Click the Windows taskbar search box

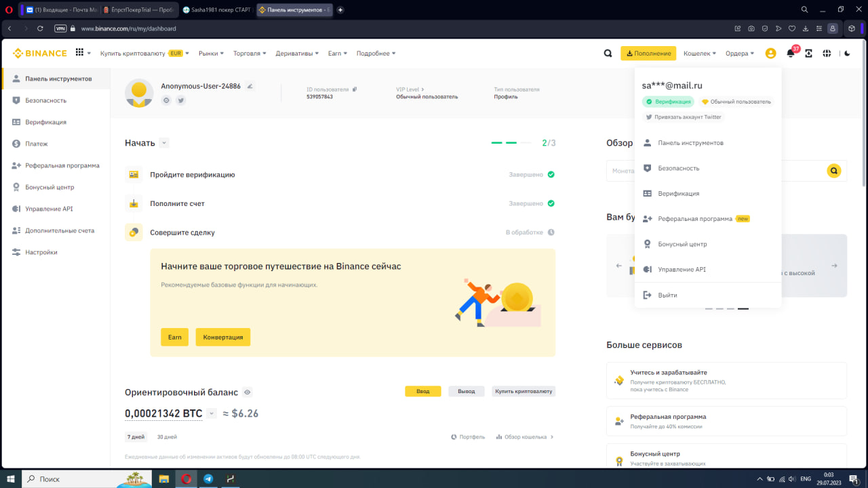click(87, 479)
